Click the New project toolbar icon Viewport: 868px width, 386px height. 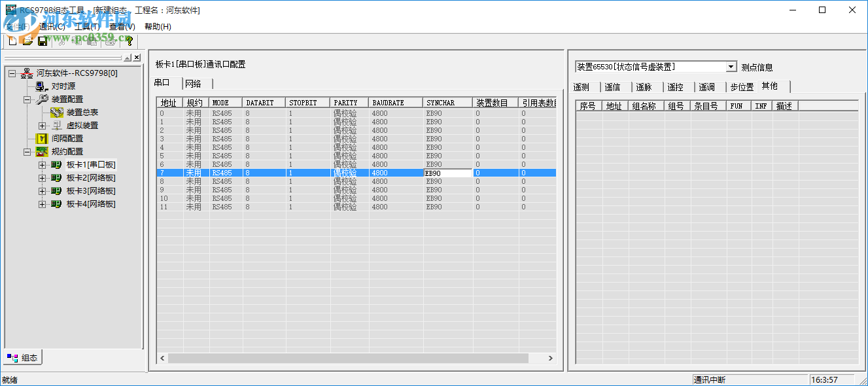[12, 41]
